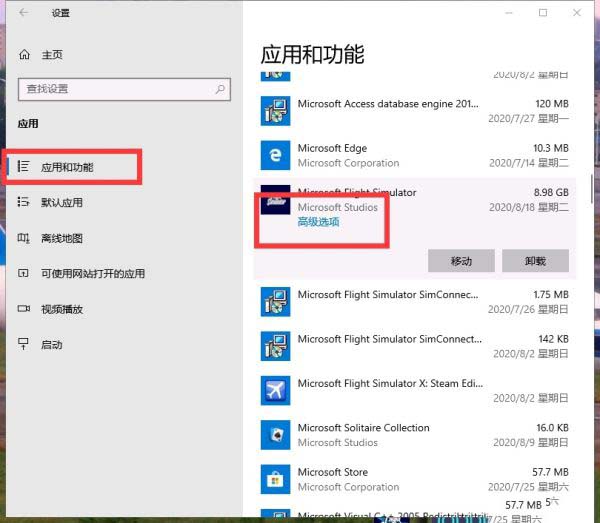Click the 8.98 GB size value
The height and width of the screenshot is (523, 600).
tap(551, 192)
